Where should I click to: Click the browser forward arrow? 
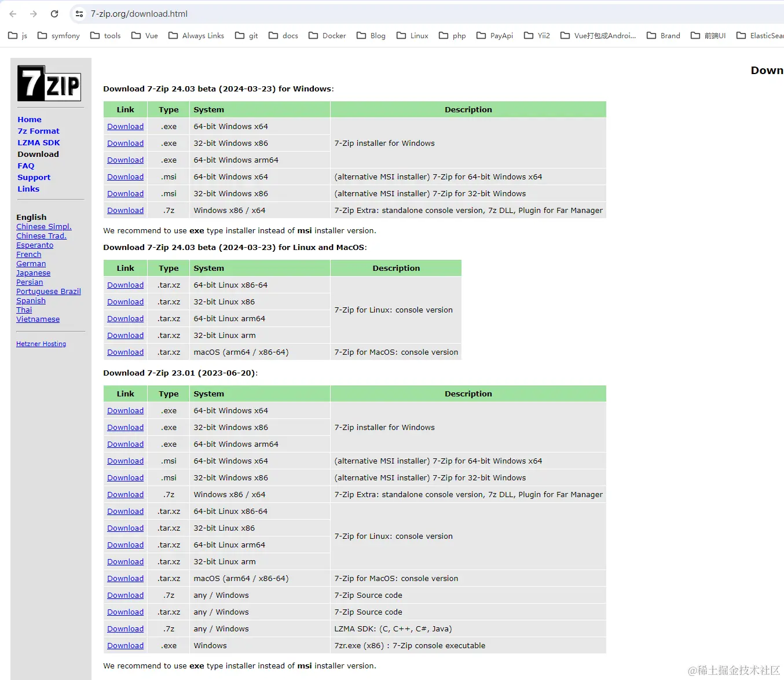pyautogui.click(x=34, y=14)
